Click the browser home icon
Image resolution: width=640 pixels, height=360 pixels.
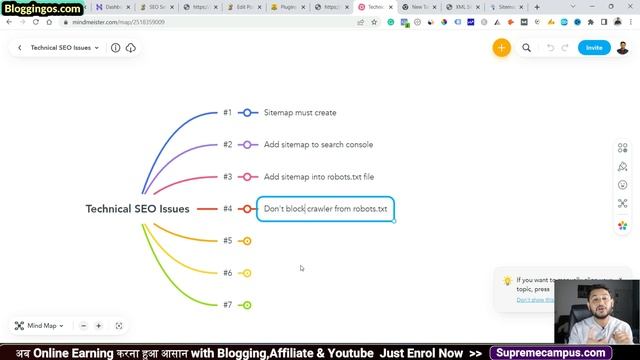point(49,22)
